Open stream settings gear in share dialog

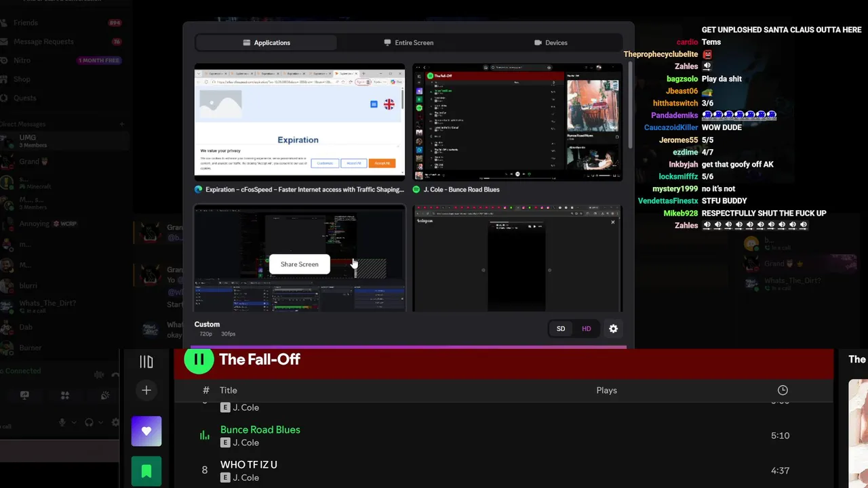613,329
